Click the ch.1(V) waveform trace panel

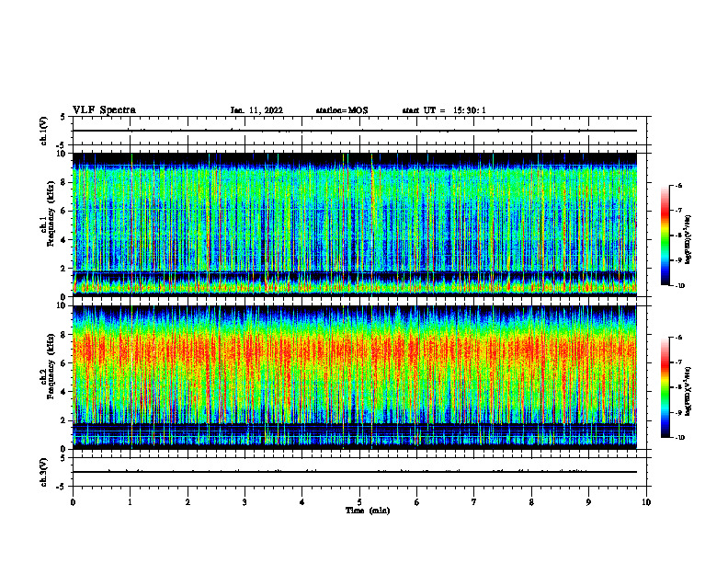pyautogui.click(x=359, y=131)
